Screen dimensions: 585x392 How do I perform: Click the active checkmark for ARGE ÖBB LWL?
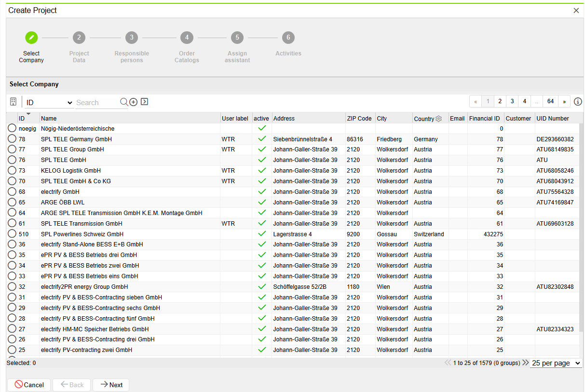(x=262, y=203)
